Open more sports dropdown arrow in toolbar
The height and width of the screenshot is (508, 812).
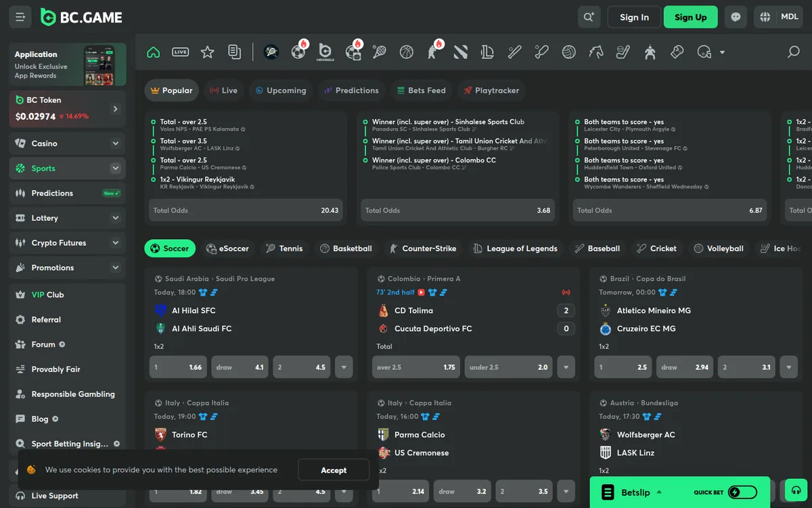(722, 52)
